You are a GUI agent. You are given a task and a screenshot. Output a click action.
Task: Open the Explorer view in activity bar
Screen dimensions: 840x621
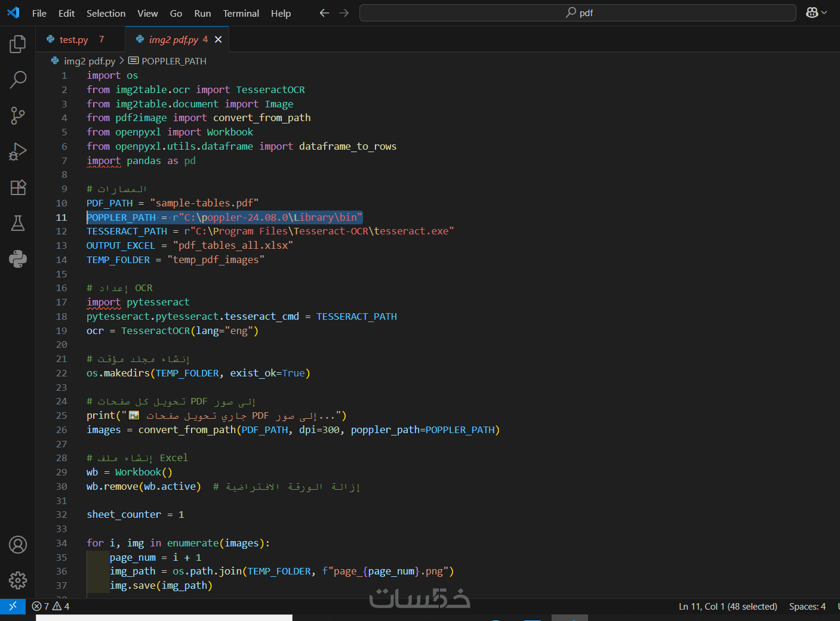[x=18, y=44]
